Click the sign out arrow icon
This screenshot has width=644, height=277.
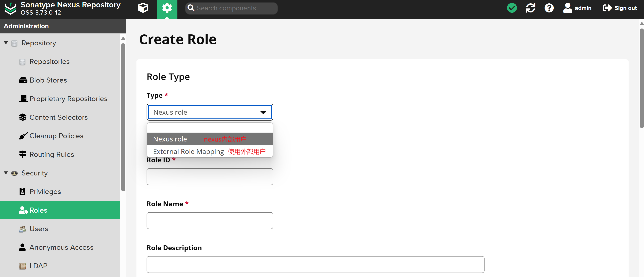click(x=607, y=8)
